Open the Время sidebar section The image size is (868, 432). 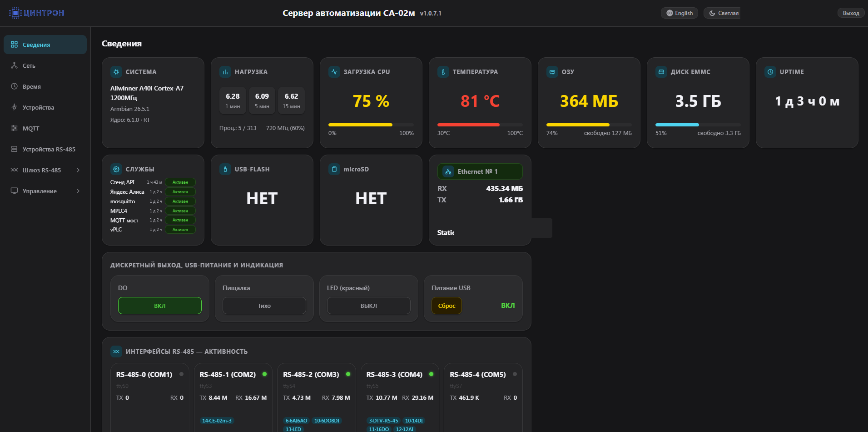point(45,86)
